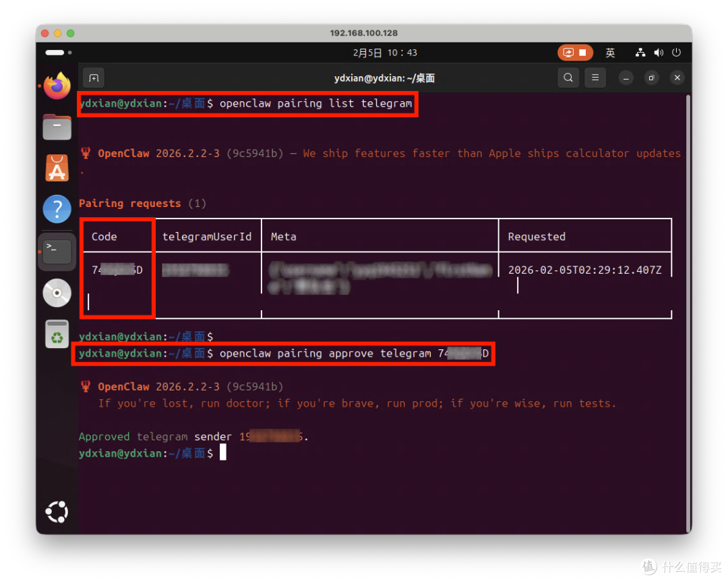
Task: Click the volume icon in the top bar
Action: click(x=659, y=53)
